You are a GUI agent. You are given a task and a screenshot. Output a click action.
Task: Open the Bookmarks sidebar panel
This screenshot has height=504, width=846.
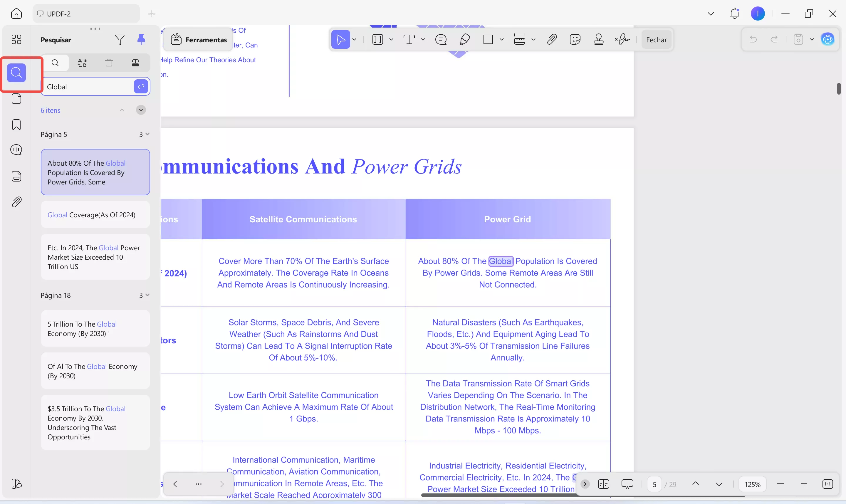pos(16,125)
